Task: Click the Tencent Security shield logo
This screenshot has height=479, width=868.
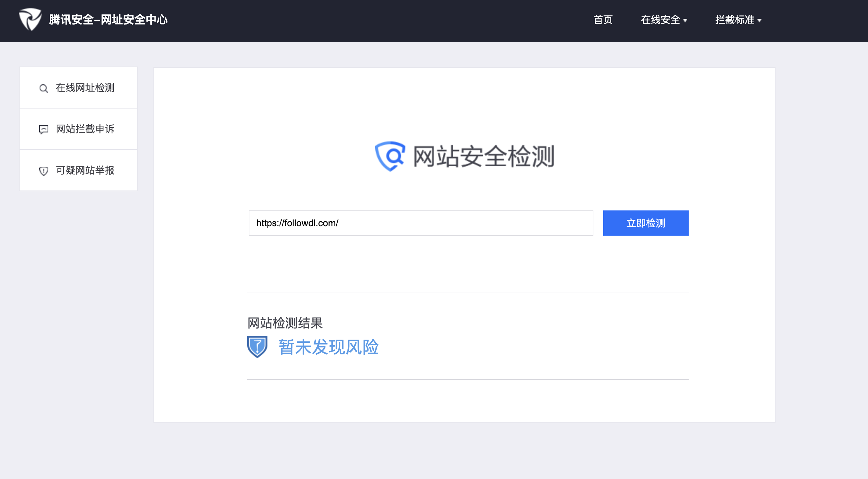Action: 30,20
